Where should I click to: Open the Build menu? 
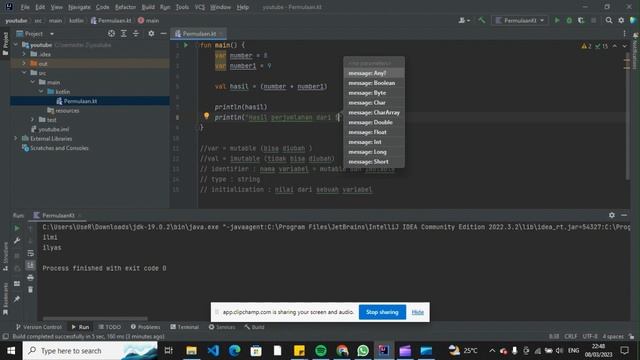click(x=148, y=7)
